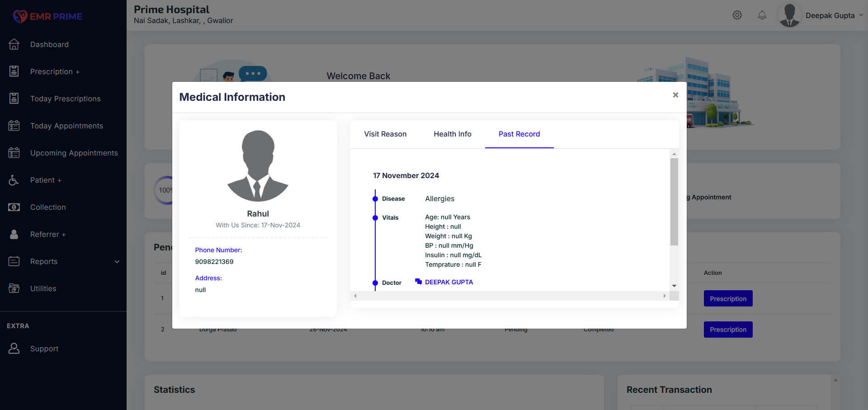The image size is (868, 410).
Task: Switch to the Visit Reason tab
Action: pyautogui.click(x=385, y=134)
